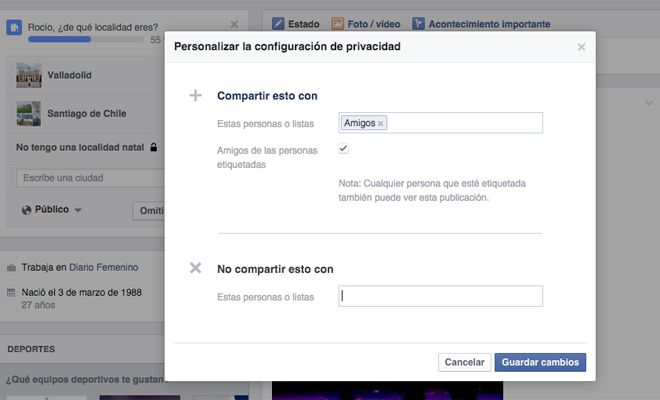
Task: Click the Cancelar button
Action: click(464, 362)
